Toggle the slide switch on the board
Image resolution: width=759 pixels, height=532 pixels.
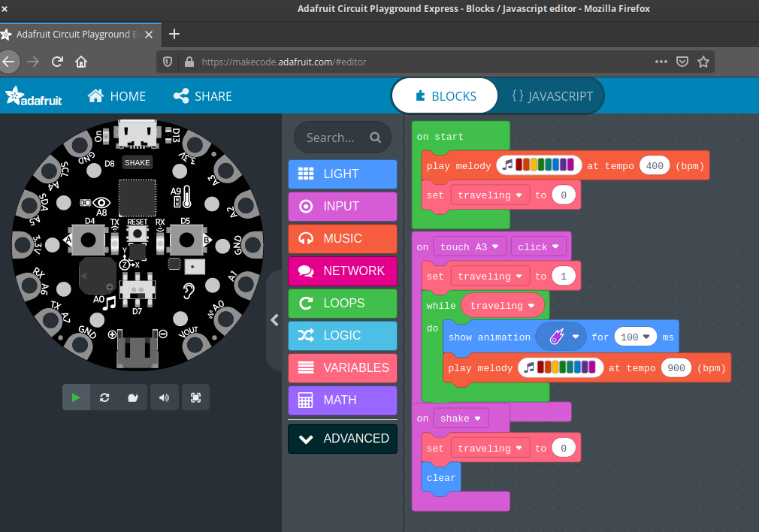tap(137, 289)
